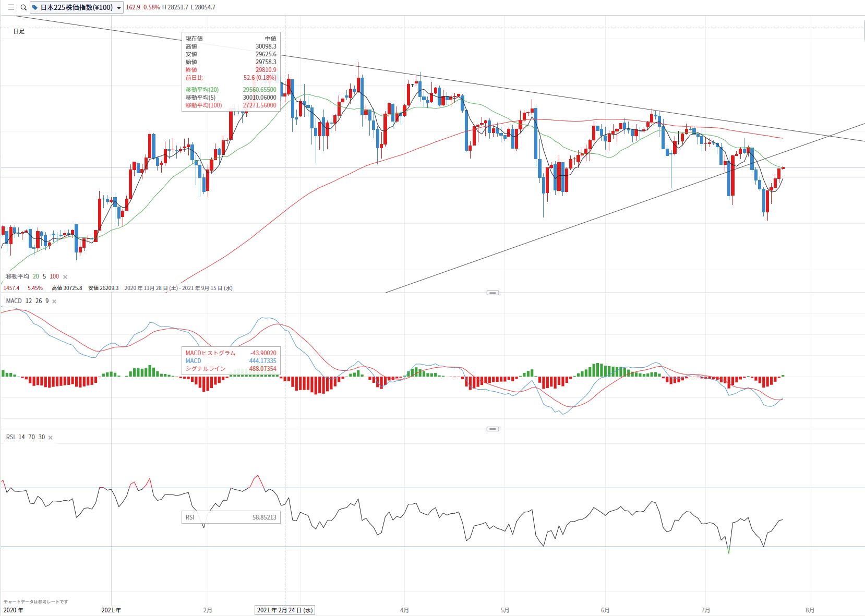Click the 6月 label on time axis
This screenshot has width=865, height=616.
[x=605, y=610]
